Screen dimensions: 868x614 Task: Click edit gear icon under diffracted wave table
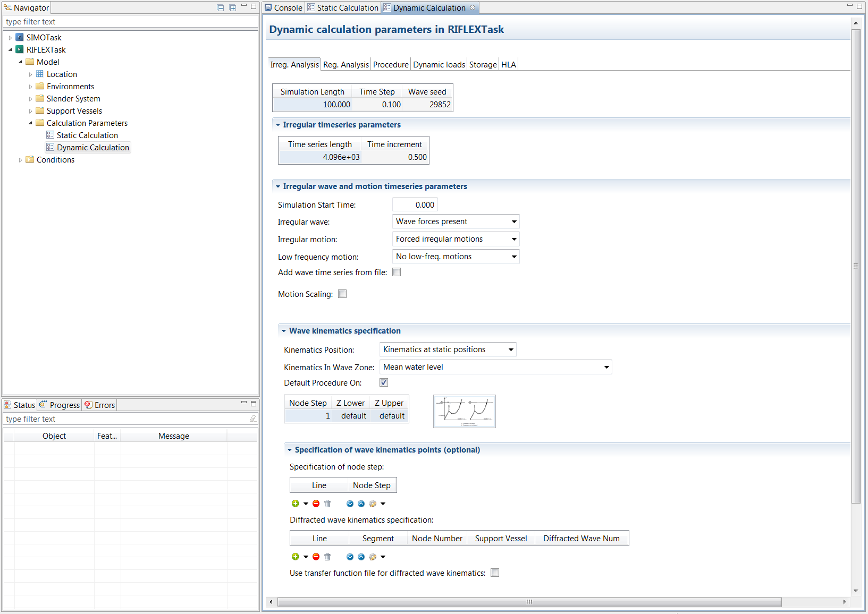[x=373, y=557]
